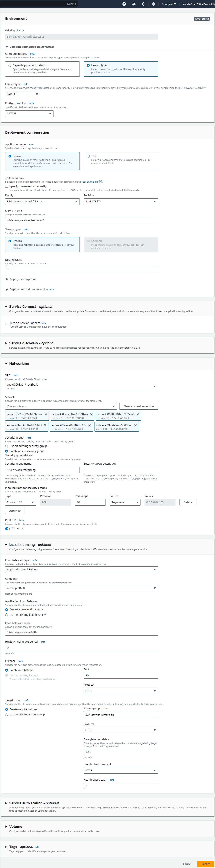Edit the Security group description field
The width and height of the screenshot is (215, 868).
(121, 470)
